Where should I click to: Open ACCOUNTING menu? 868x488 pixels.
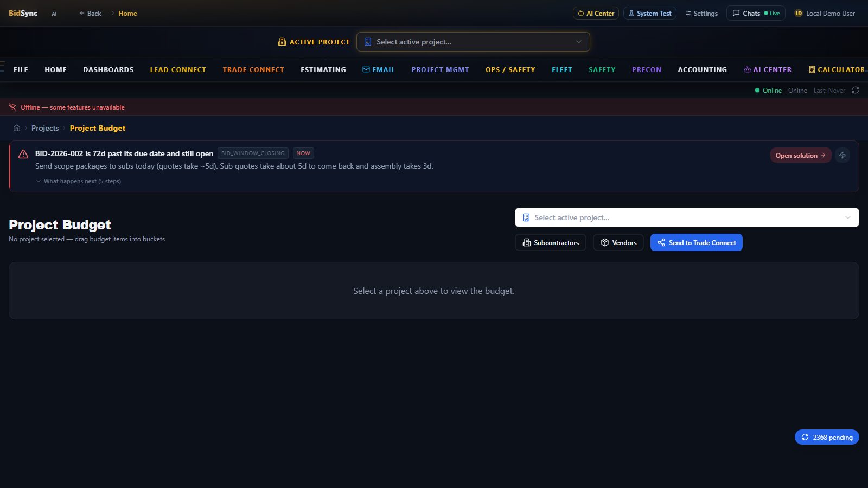[702, 69]
